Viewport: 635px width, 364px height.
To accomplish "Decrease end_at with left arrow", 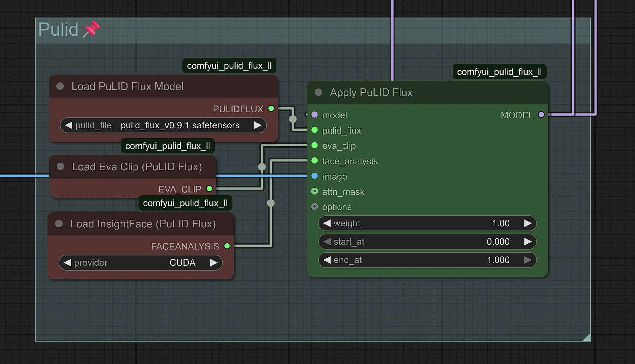I will (327, 260).
